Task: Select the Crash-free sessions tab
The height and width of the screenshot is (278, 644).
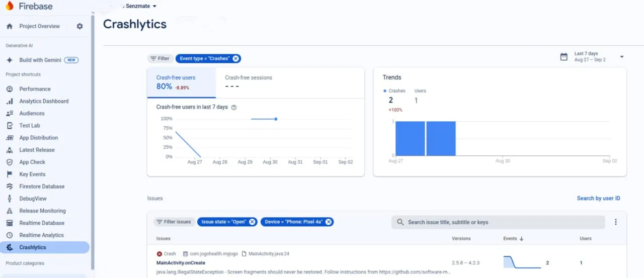Action: (248, 82)
